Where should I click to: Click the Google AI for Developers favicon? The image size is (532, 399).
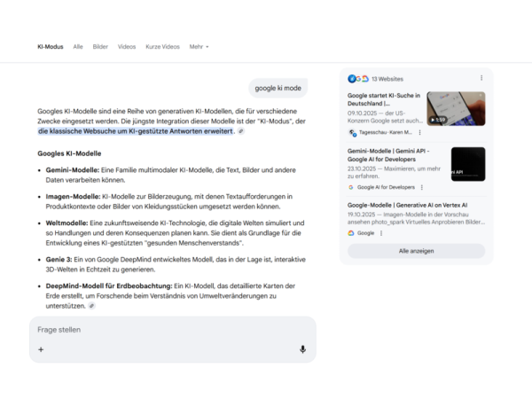[x=351, y=187]
